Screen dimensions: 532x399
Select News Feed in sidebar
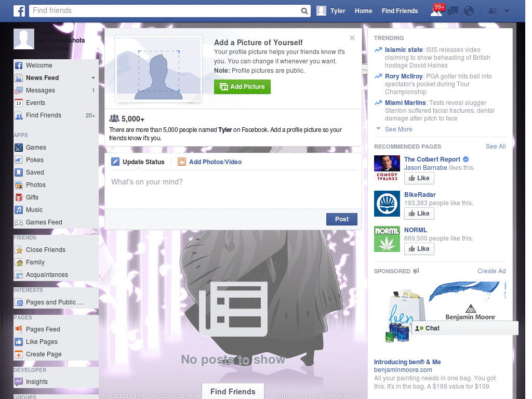(43, 78)
